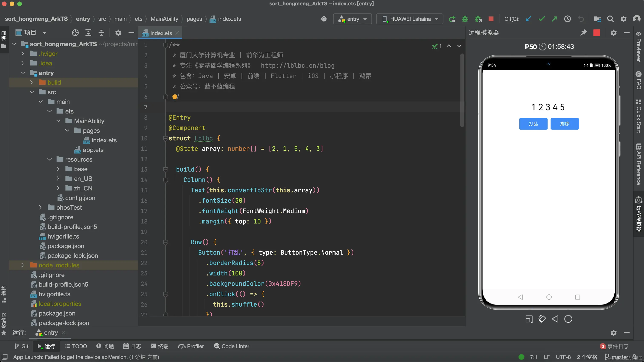Click the Git update project arrow
Screen dimensions: 644x362
528,19
